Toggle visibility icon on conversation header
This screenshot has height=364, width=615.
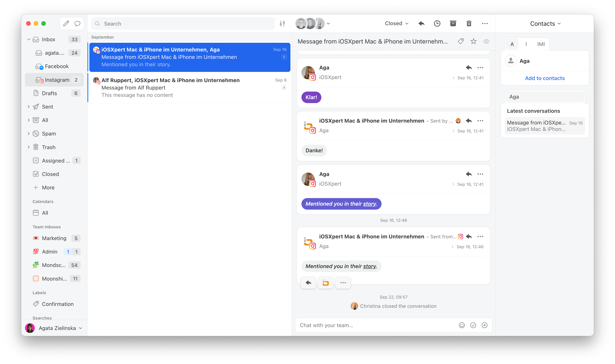point(487,41)
